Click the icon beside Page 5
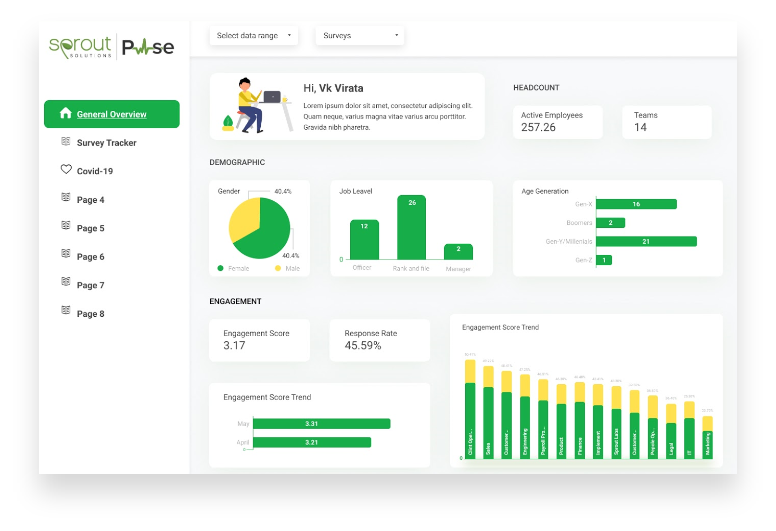This screenshot has width=776, height=531. click(x=66, y=228)
